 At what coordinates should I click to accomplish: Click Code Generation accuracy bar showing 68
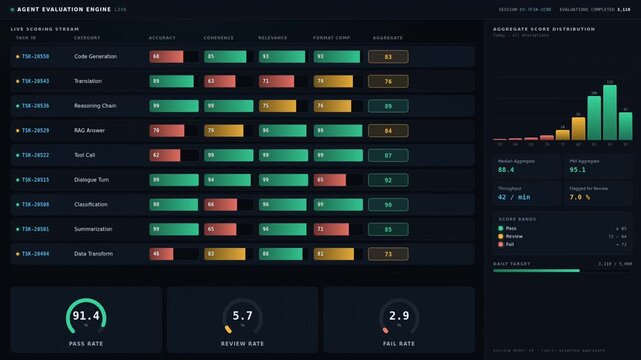click(x=166, y=56)
